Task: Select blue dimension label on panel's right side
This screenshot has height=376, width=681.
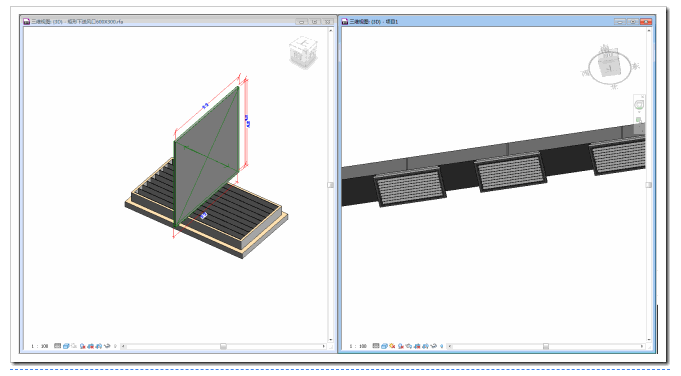Action: pyautogui.click(x=248, y=121)
